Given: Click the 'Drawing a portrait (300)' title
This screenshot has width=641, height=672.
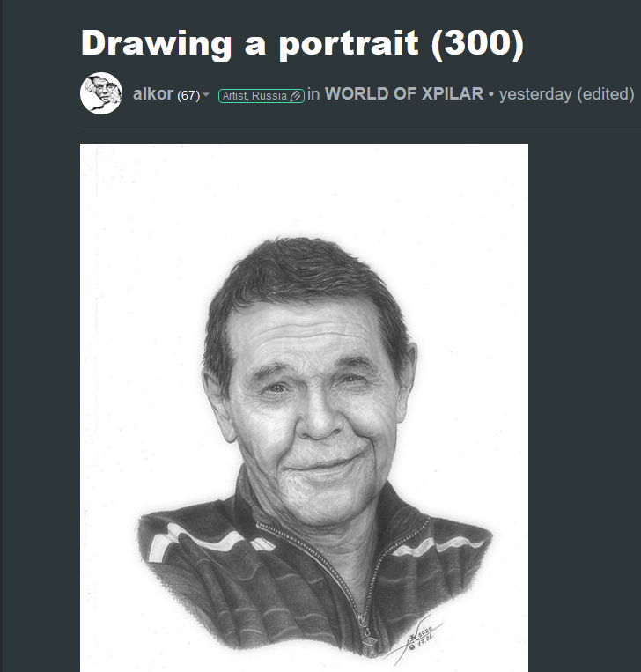Looking at the screenshot, I should [302, 44].
